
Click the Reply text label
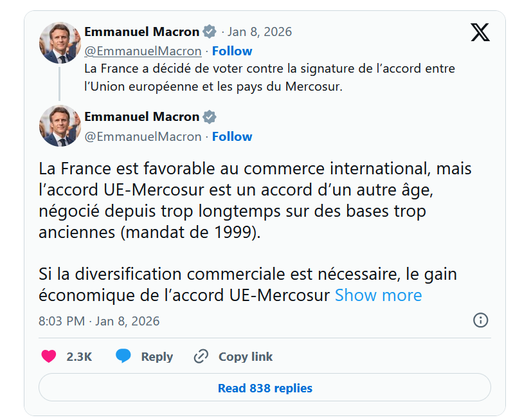click(157, 356)
